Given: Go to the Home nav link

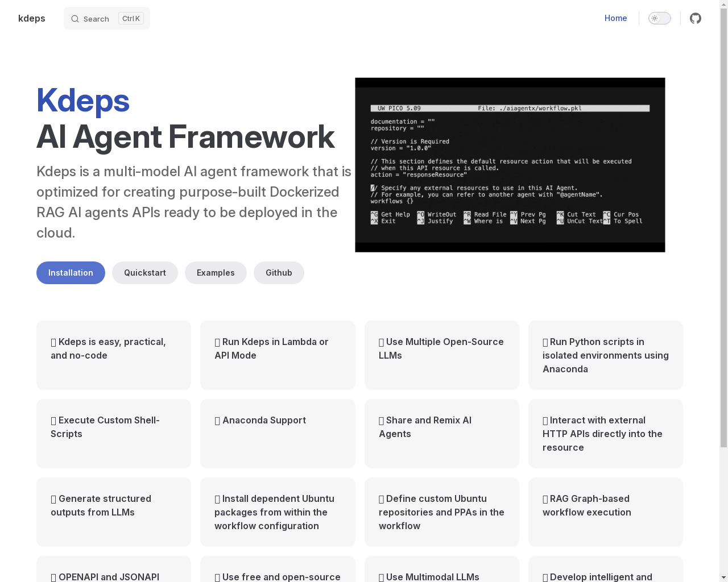Looking at the screenshot, I should (x=615, y=18).
